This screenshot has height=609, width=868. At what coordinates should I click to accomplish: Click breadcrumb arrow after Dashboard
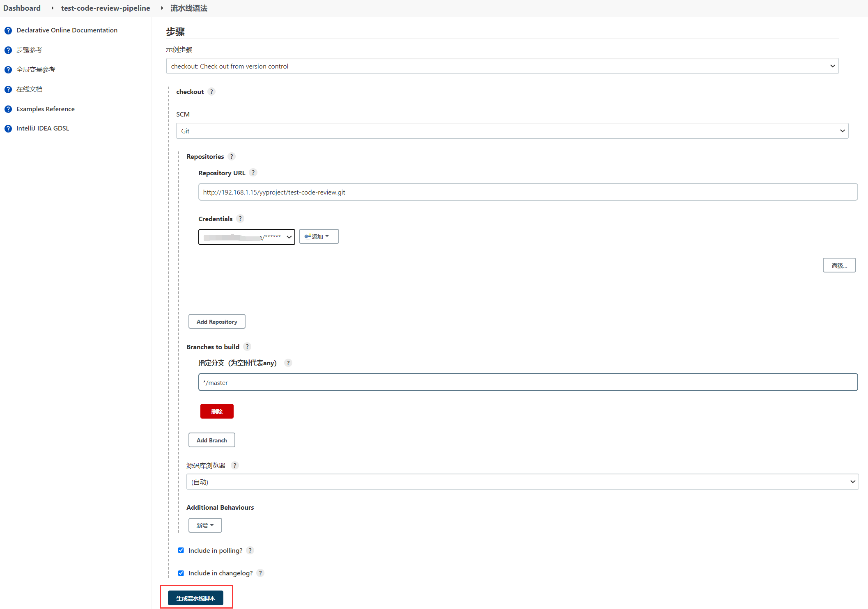(x=53, y=8)
